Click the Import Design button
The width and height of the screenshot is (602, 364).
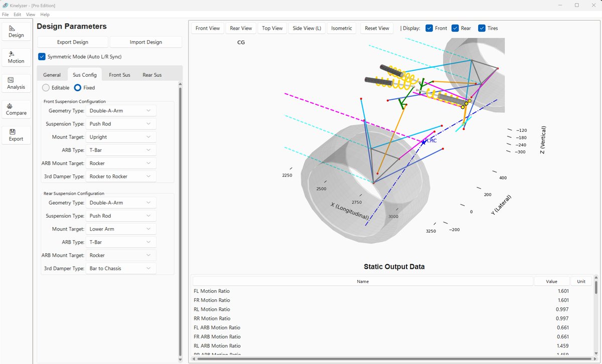(x=146, y=42)
